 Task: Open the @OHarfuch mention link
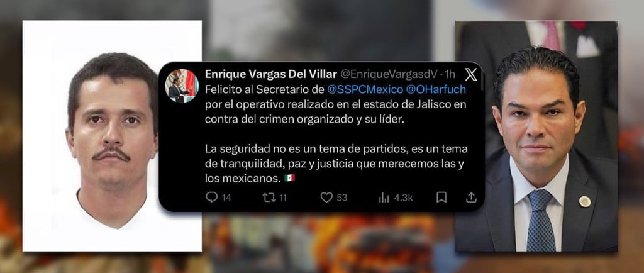[436, 89]
